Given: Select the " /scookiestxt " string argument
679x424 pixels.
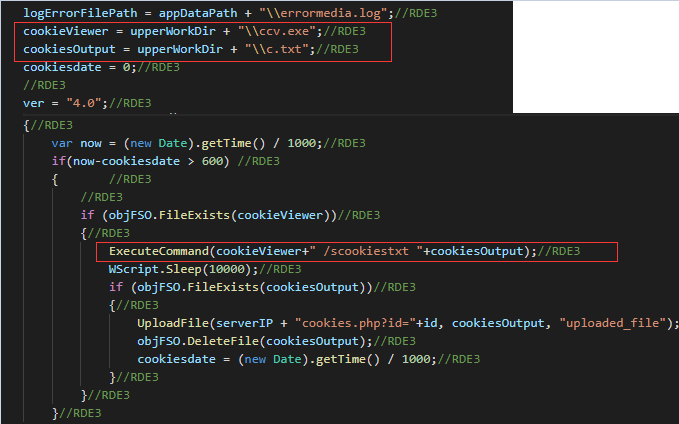Looking at the screenshot, I should [x=366, y=251].
